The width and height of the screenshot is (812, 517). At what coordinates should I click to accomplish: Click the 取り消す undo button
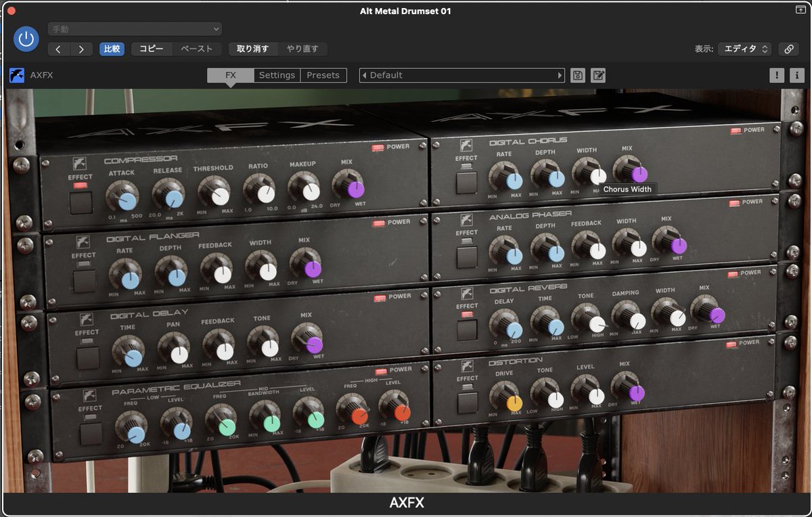[253, 49]
